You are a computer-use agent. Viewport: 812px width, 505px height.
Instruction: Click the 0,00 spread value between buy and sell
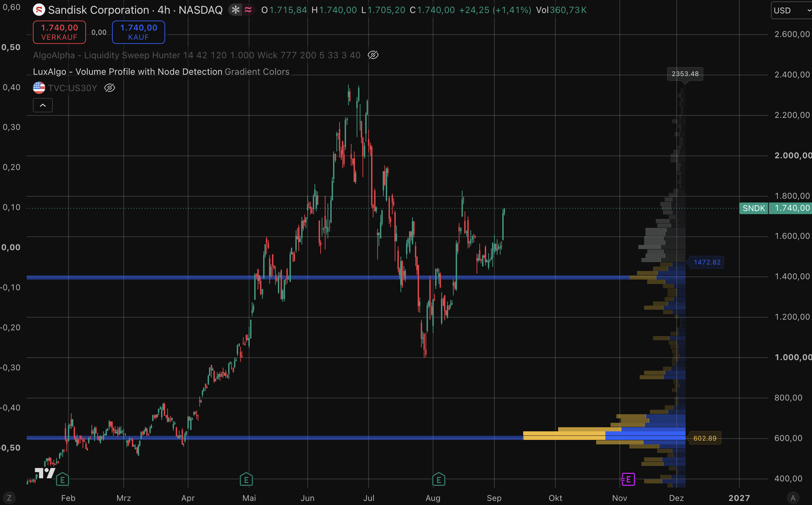pos(99,32)
